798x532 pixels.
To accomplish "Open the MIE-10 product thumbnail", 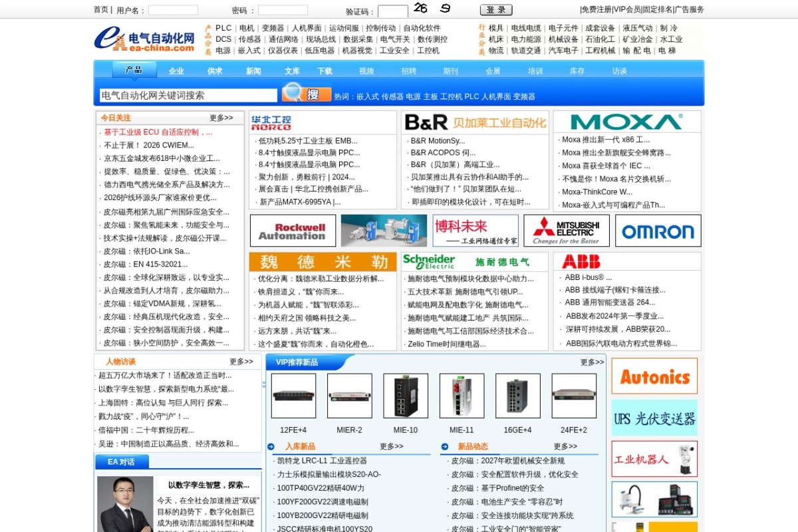I will pos(406,396).
